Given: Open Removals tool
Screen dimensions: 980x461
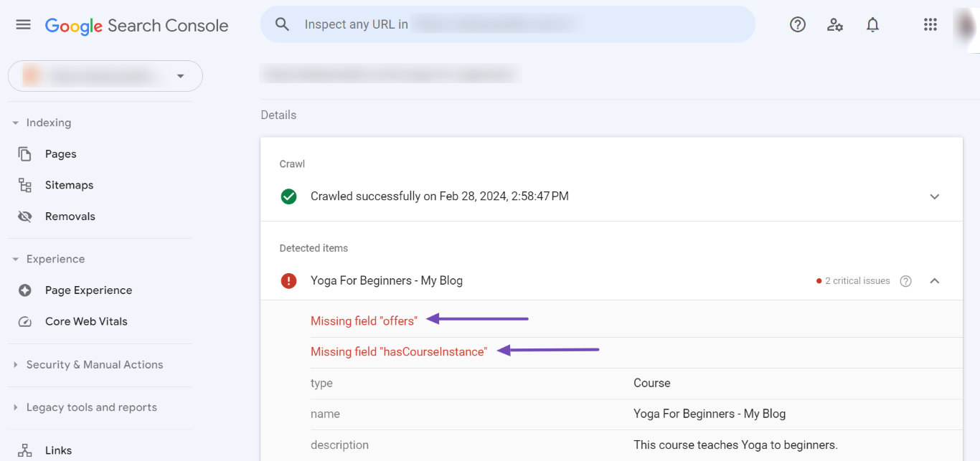Looking at the screenshot, I should [x=70, y=217].
